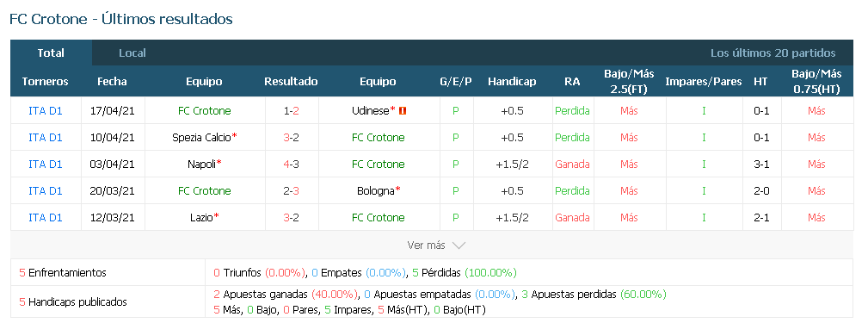Click the Ver más text

[426, 245]
